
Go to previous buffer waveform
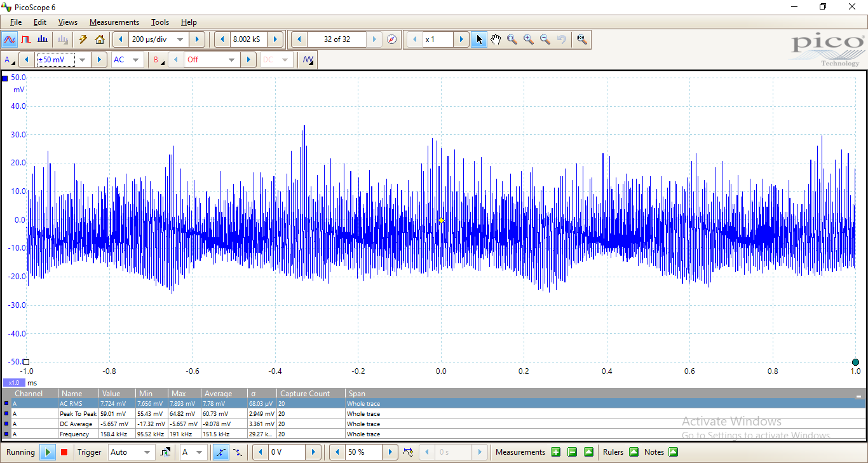coord(299,39)
